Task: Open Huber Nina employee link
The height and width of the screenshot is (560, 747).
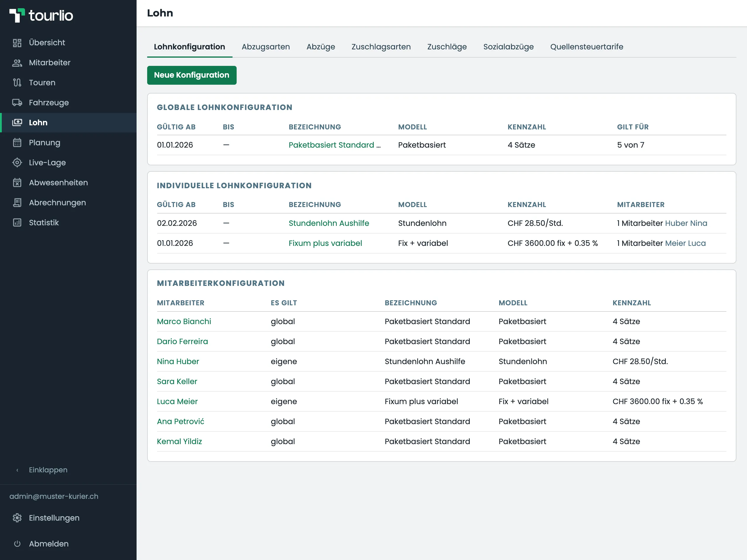Action: 686,224
